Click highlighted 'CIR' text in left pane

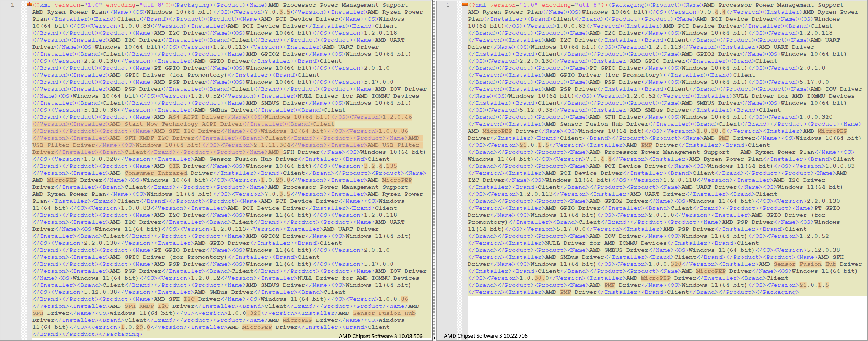pos(174,166)
